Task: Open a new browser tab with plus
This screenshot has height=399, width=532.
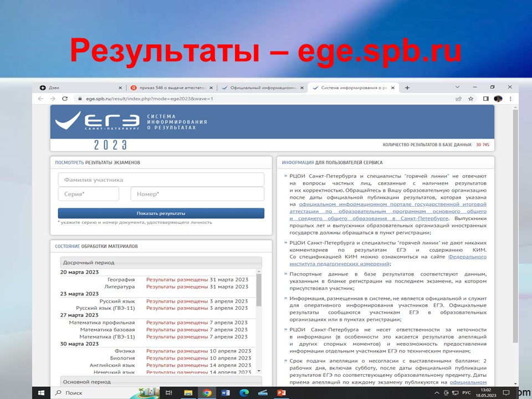Action: coord(407,88)
